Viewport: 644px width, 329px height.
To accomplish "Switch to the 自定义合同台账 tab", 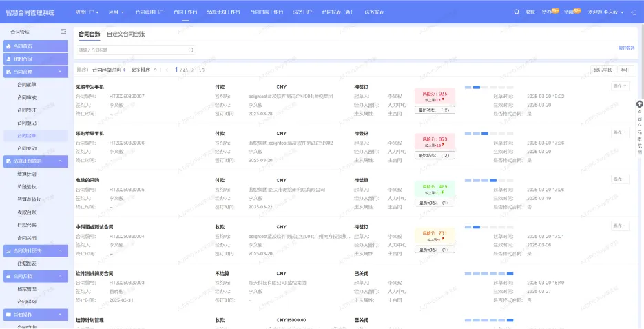I will (125, 34).
